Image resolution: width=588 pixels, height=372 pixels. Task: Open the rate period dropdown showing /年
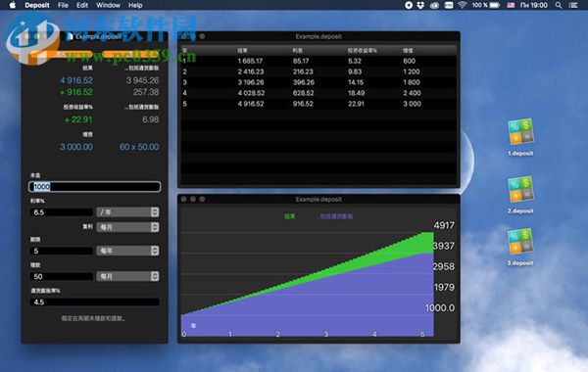click(127, 212)
